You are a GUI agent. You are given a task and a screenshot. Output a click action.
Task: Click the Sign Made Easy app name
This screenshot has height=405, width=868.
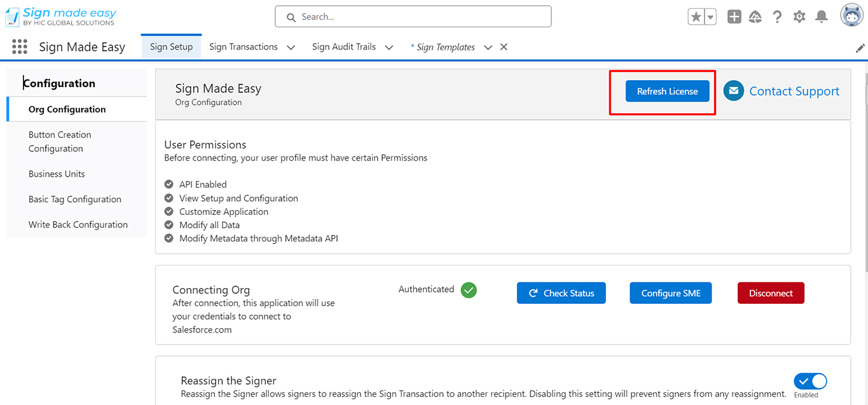pos(82,47)
